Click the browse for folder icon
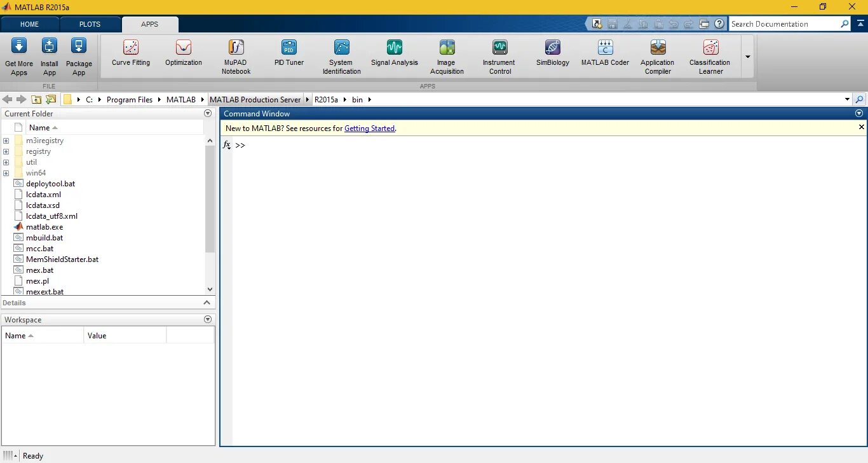868x463 pixels. tap(51, 99)
